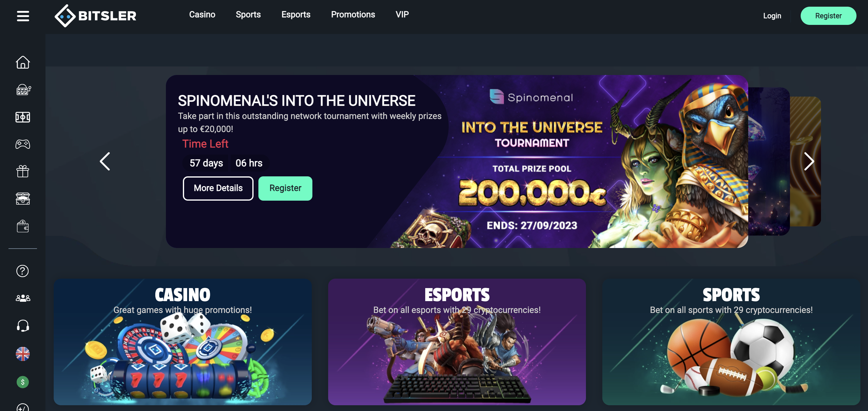Click the community people icon
The image size is (868, 411).
click(x=23, y=298)
